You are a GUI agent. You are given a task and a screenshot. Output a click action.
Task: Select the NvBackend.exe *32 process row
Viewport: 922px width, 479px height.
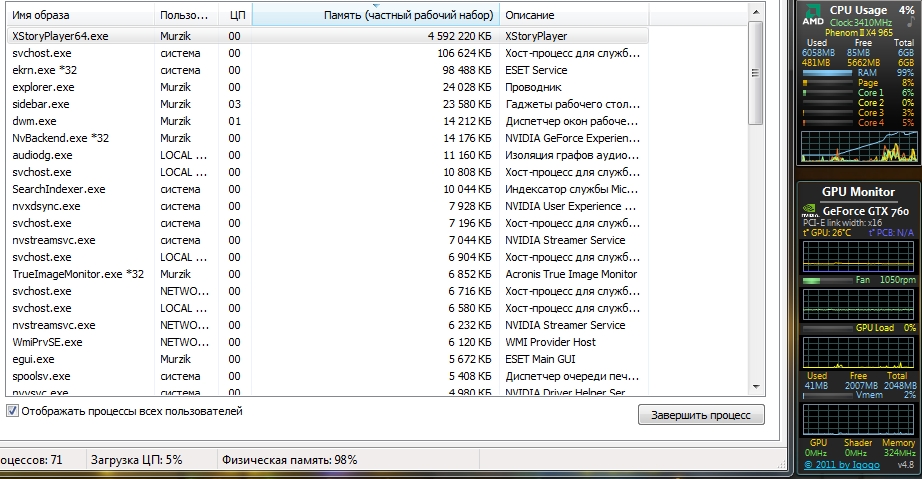coord(328,138)
